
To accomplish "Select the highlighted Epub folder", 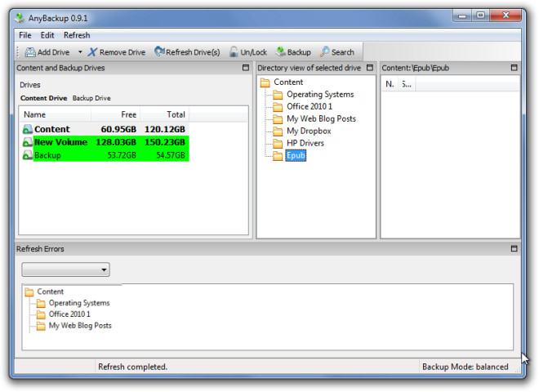I will point(296,155).
